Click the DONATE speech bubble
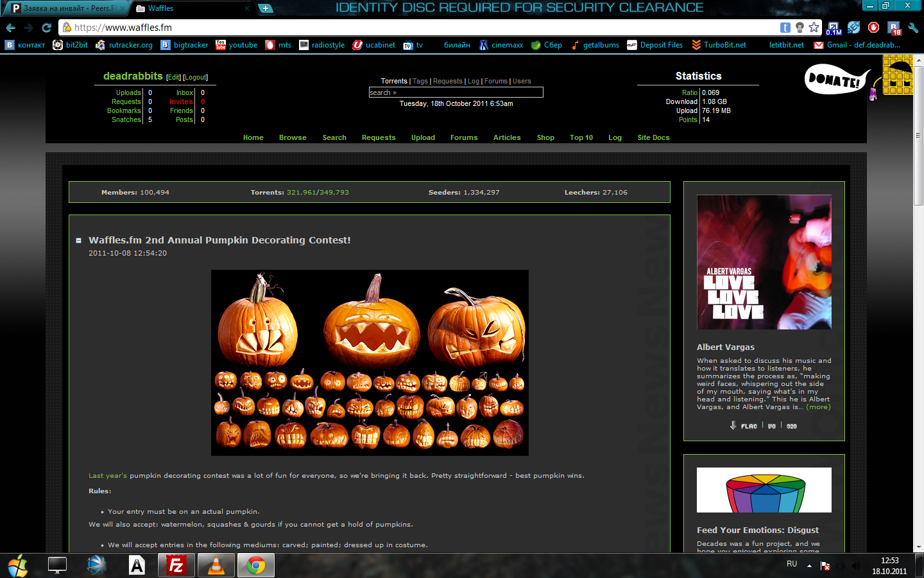The image size is (924, 578). click(x=835, y=80)
